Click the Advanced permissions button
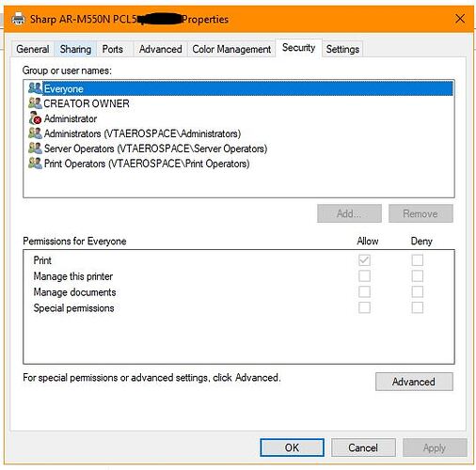Screen dimensions: 476x470 414,382
